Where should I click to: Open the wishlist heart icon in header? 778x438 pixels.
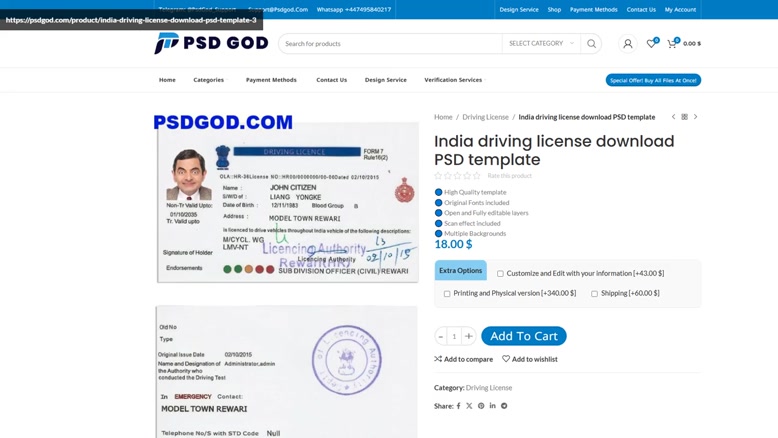point(651,44)
